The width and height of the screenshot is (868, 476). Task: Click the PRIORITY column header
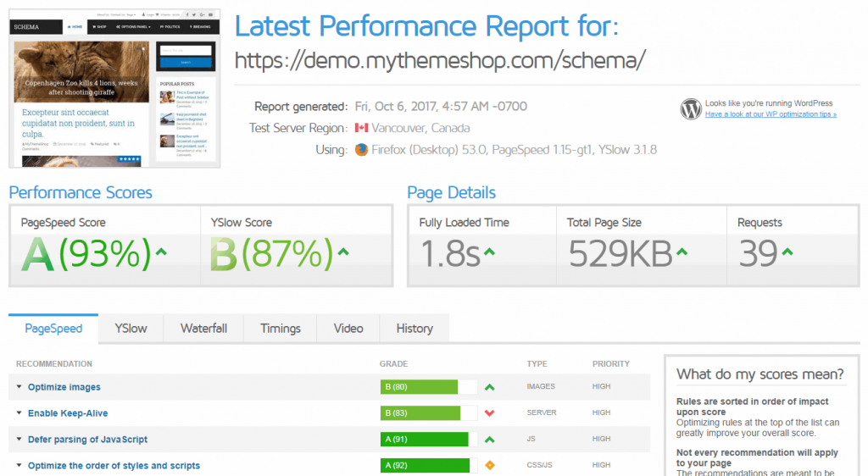coord(611,363)
